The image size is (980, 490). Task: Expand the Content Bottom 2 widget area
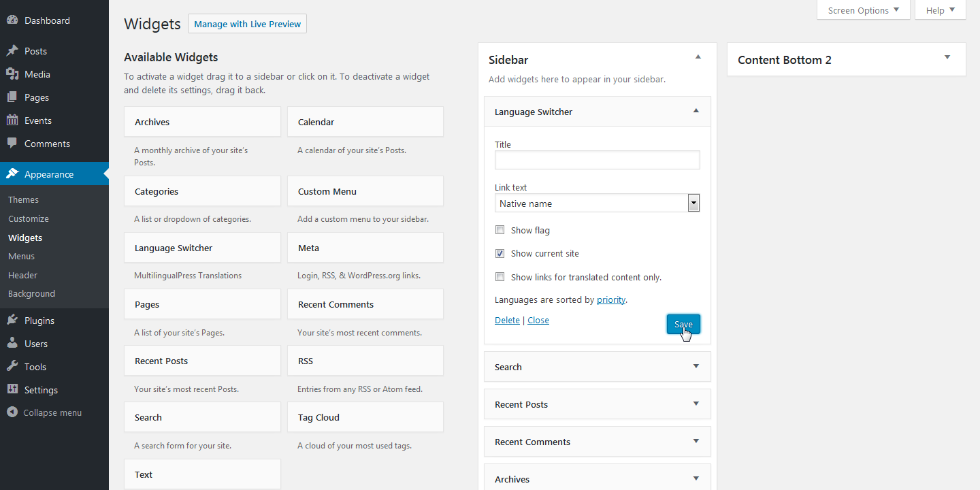point(946,58)
